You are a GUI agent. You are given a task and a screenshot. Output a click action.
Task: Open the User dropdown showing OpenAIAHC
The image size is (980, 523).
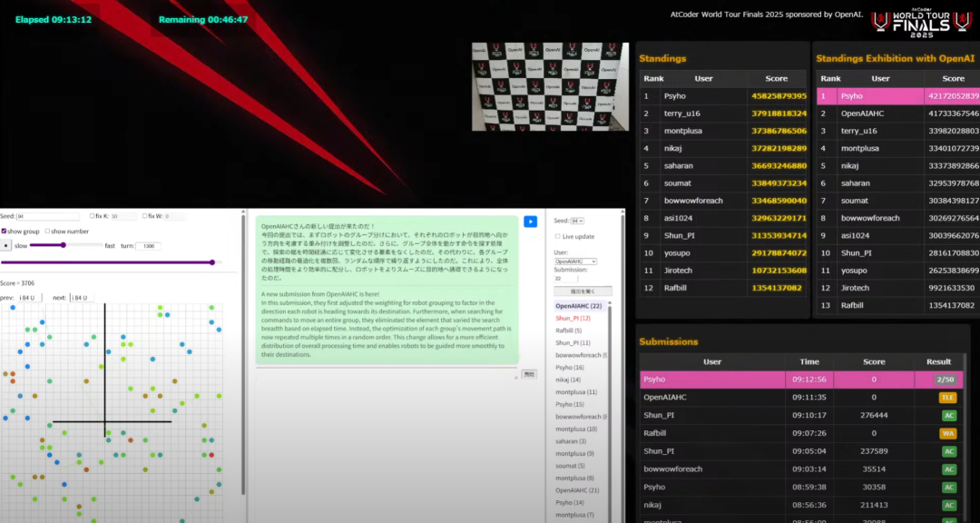click(x=576, y=261)
